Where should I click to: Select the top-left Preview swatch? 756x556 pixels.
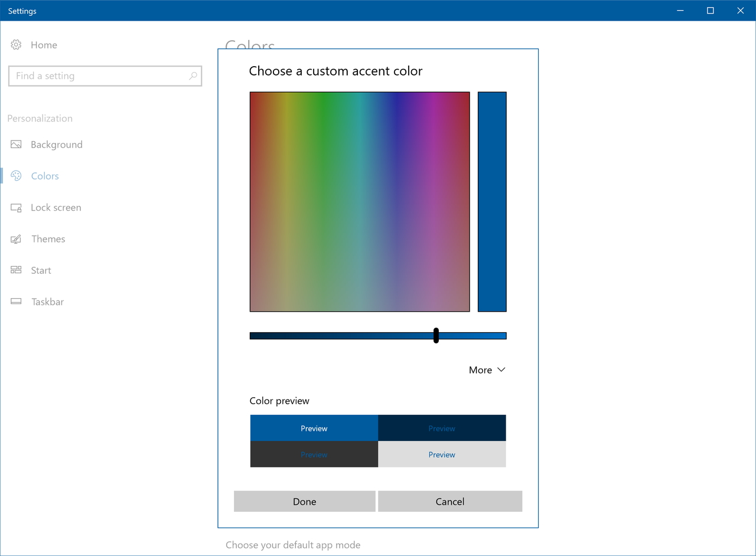tap(314, 428)
